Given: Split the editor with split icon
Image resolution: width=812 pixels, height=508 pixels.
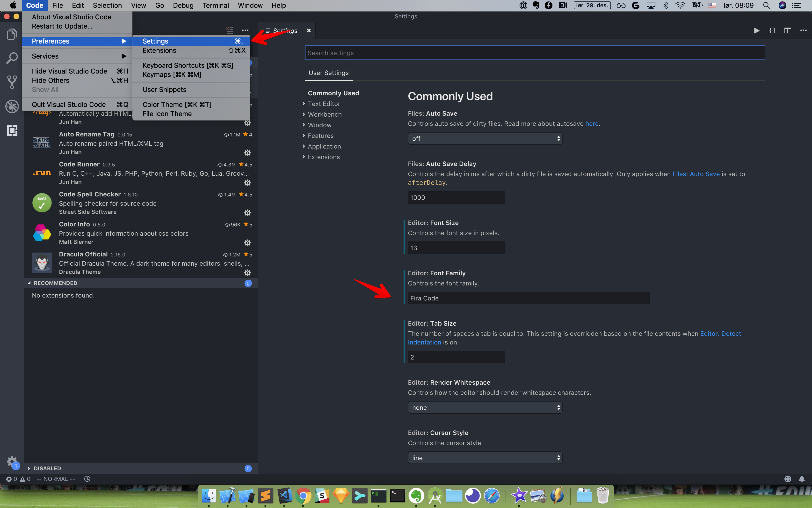Looking at the screenshot, I should pos(788,30).
